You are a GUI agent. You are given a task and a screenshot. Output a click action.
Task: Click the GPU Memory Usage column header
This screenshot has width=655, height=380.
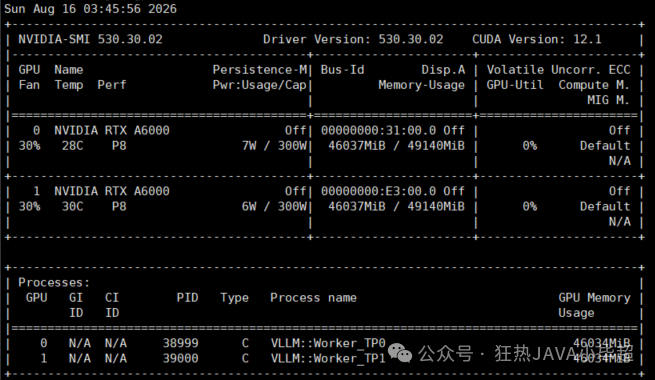click(594, 305)
